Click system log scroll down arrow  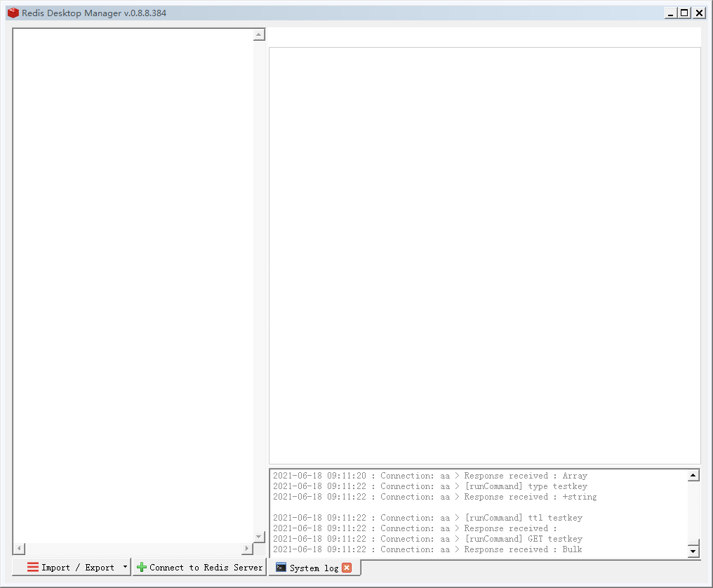coord(693,552)
